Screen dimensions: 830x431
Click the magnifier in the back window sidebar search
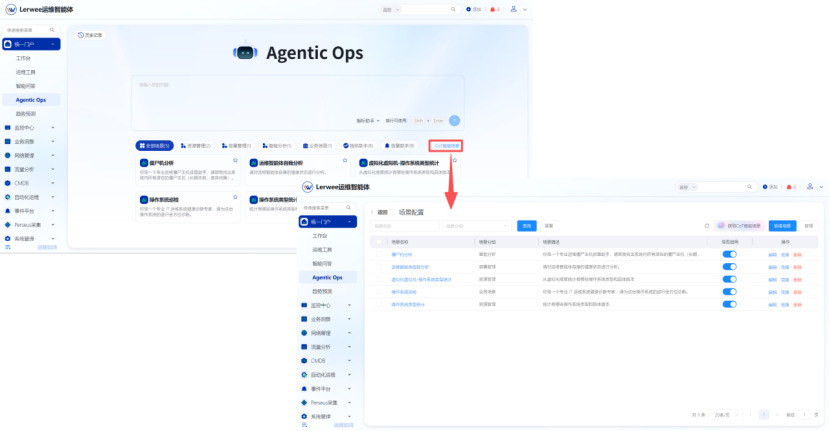[x=52, y=30]
